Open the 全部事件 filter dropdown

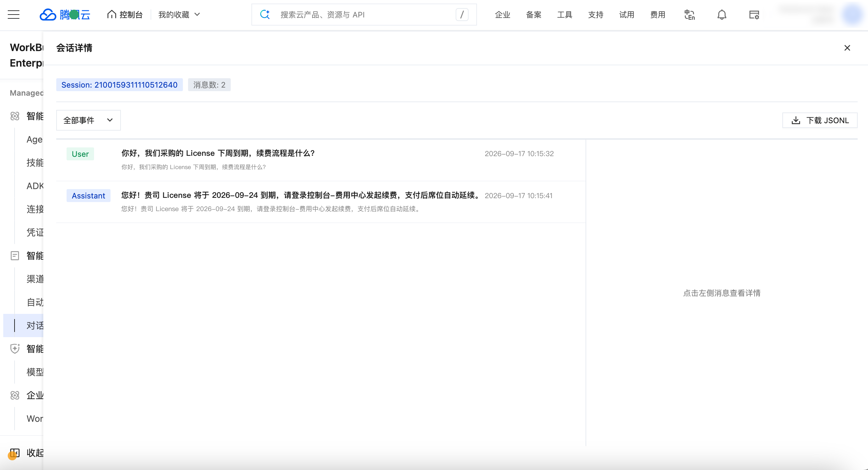88,120
